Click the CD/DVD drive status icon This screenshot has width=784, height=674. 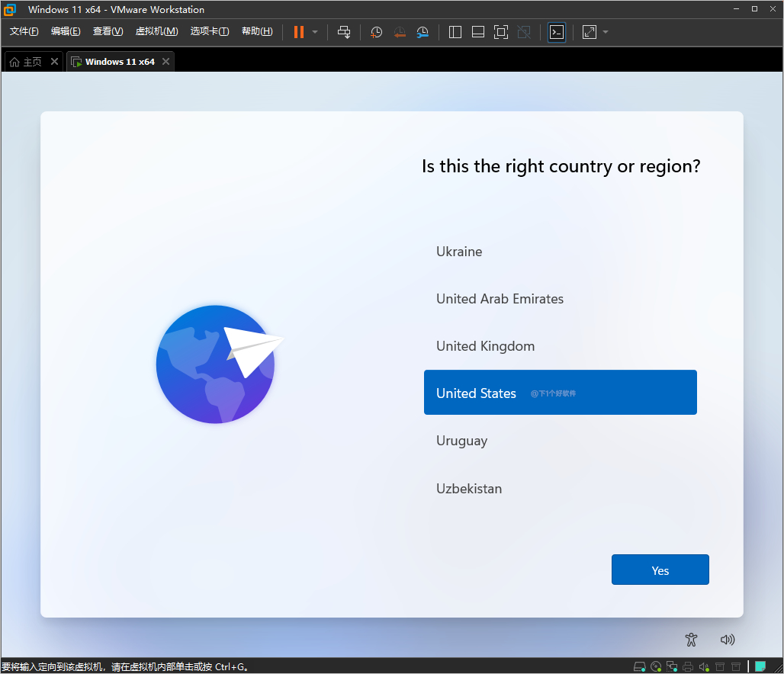(656, 666)
